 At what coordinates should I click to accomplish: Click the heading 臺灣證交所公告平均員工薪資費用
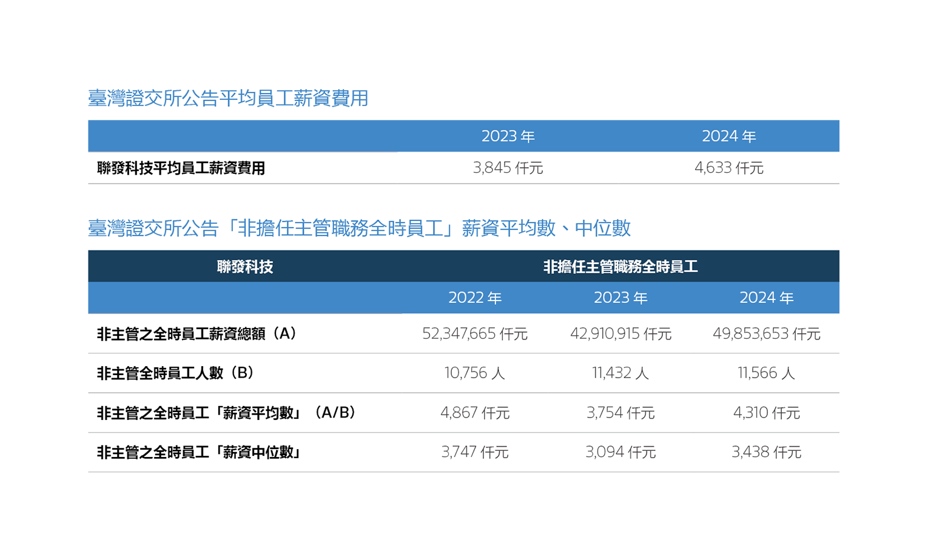[228, 98]
